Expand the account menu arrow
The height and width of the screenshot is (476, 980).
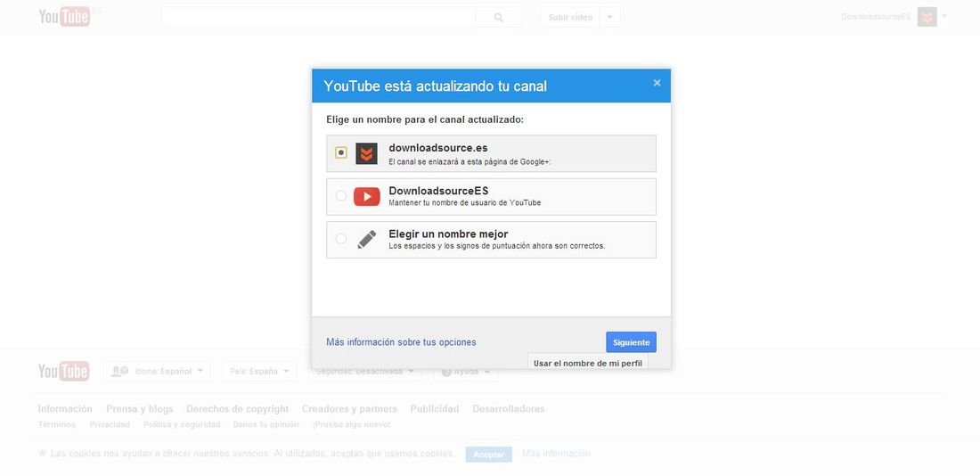(943, 17)
